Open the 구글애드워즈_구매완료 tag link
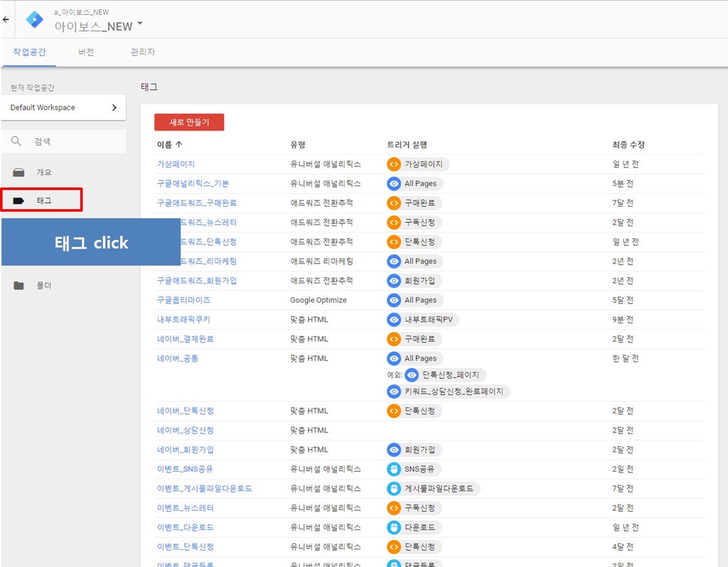This screenshot has height=567, width=728. [x=197, y=202]
